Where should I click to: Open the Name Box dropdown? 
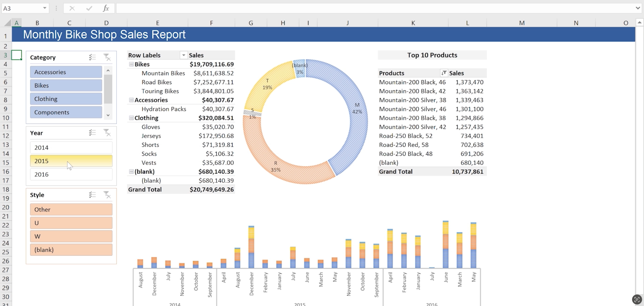[x=45, y=8]
